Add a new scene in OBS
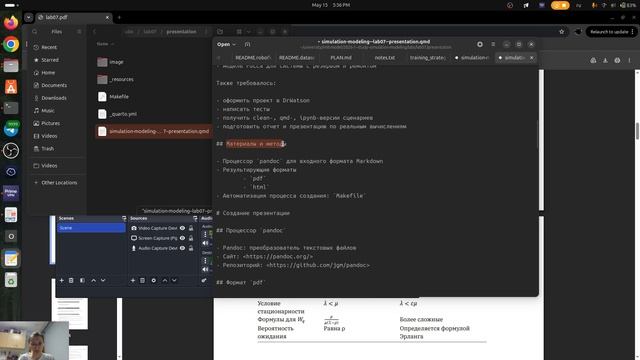 62,280
